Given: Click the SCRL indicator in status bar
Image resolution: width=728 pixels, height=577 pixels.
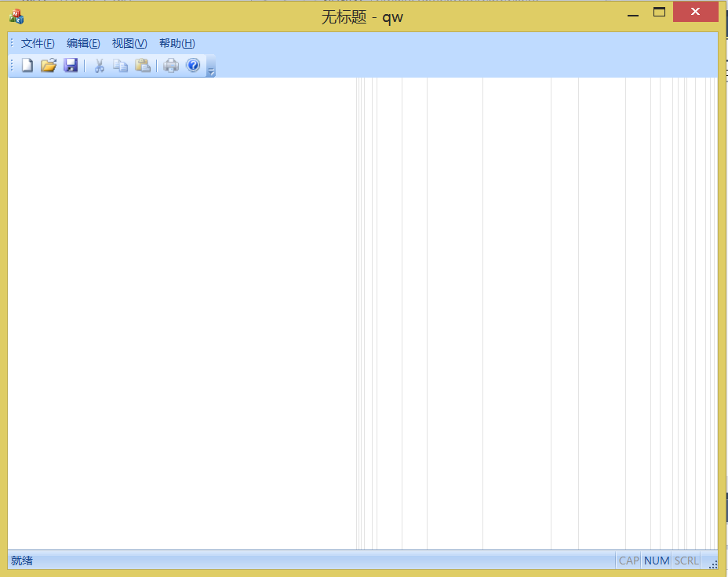Looking at the screenshot, I should pyautogui.click(x=686, y=561).
